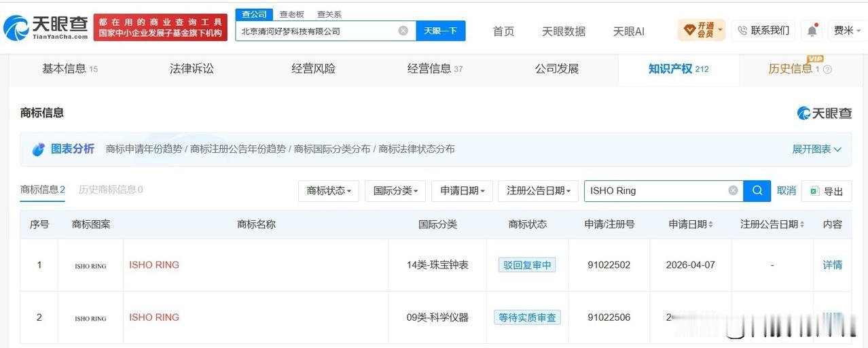Image resolution: width=868 pixels, height=348 pixels.
Task: Switch to the 查公司 search tab
Action: pyautogui.click(x=255, y=14)
